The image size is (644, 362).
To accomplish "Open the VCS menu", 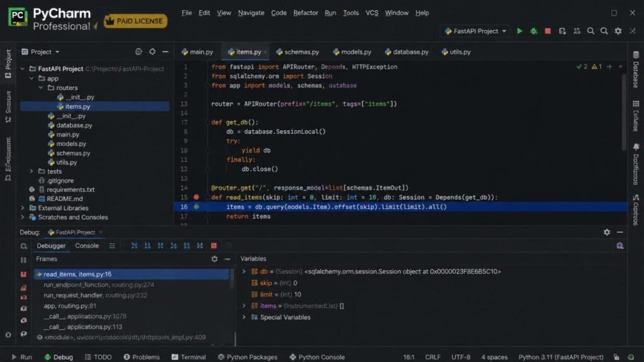I will (x=372, y=13).
